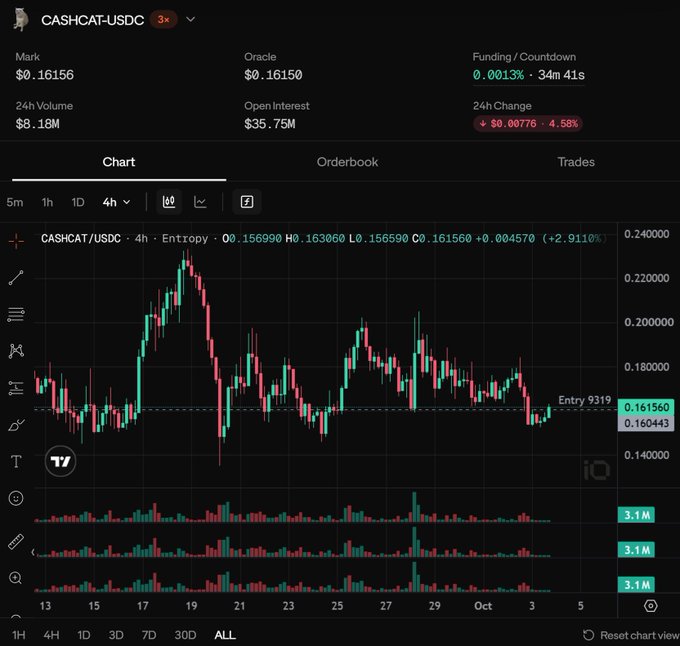Select the ruler measure tool
680x646 pixels.
point(16,541)
